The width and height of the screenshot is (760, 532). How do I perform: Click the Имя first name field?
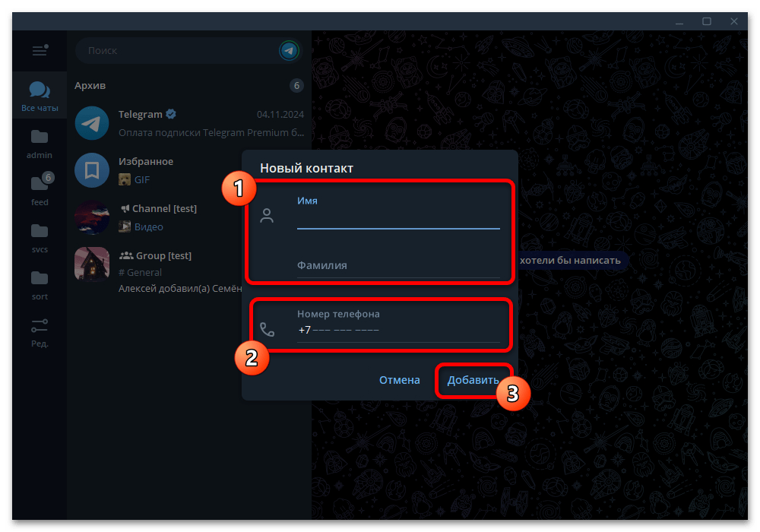coord(398,220)
